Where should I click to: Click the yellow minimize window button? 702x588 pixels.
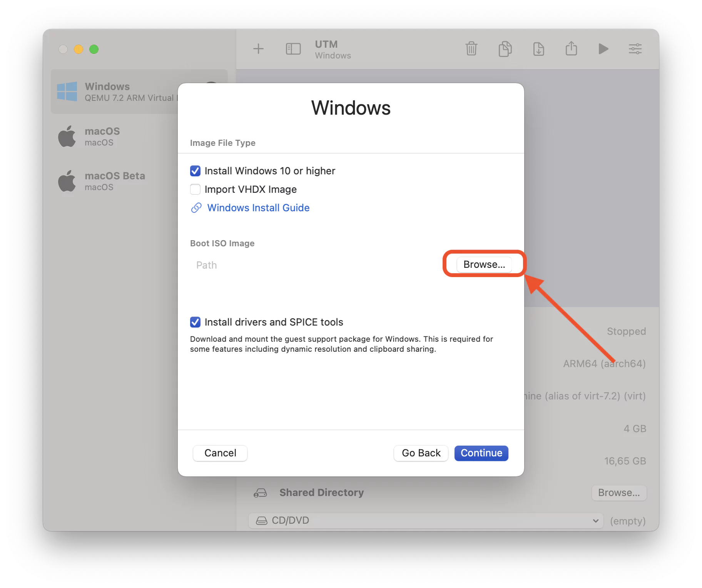(79, 49)
